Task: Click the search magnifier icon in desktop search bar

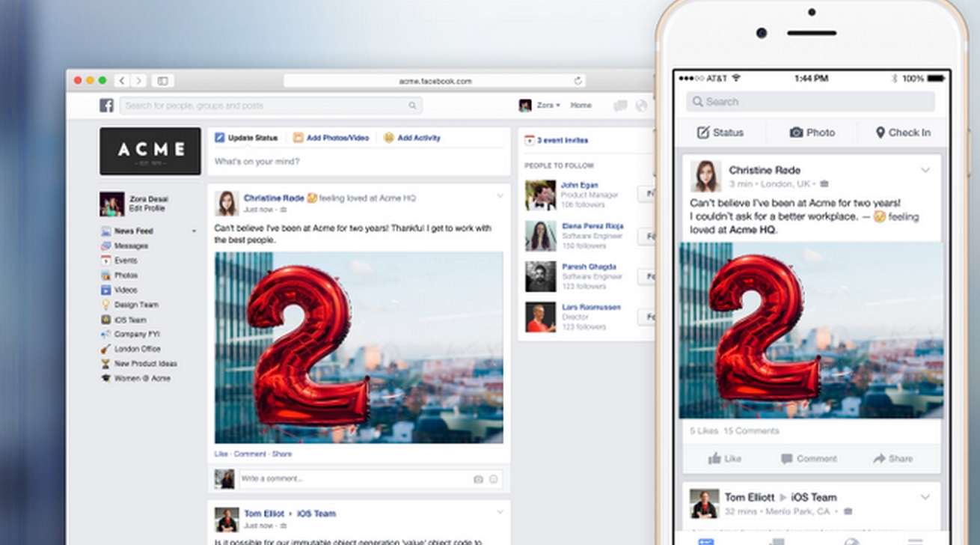Action: point(412,106)
